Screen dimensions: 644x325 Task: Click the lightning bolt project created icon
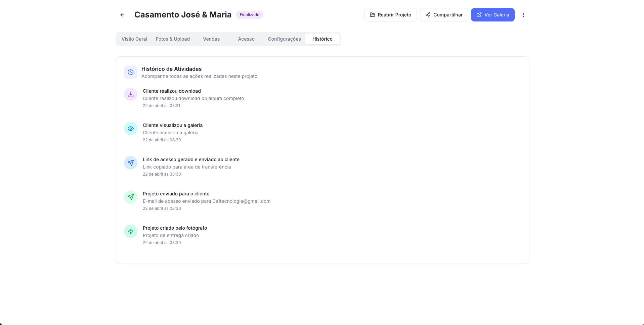[131, 231]
